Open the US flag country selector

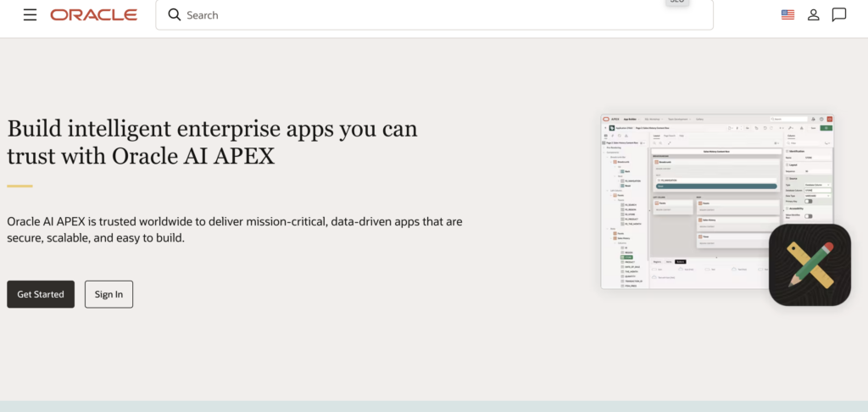787,14
